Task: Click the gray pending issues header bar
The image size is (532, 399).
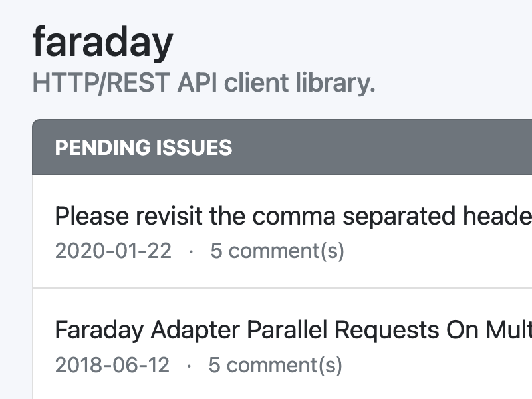Action: [x=282, y=147]
